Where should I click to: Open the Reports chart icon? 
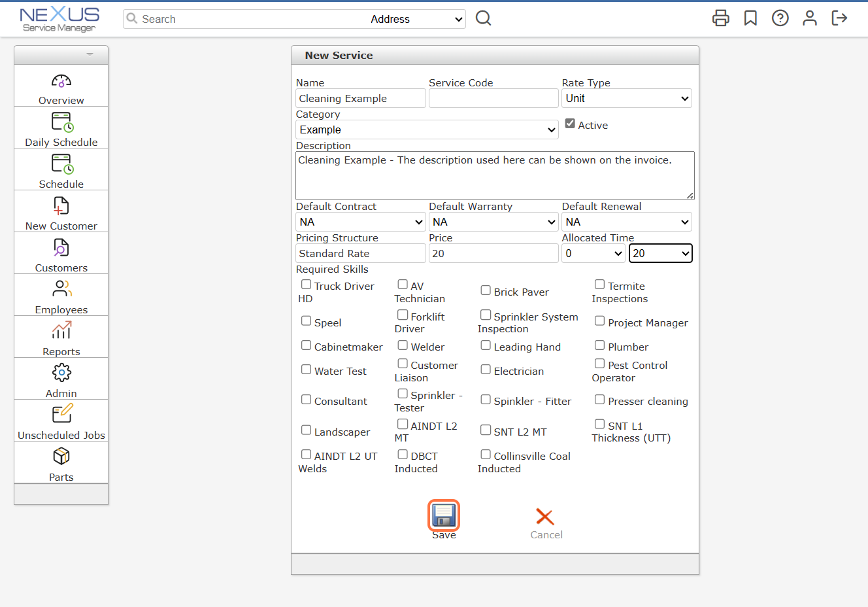click(x=61, y=330)
